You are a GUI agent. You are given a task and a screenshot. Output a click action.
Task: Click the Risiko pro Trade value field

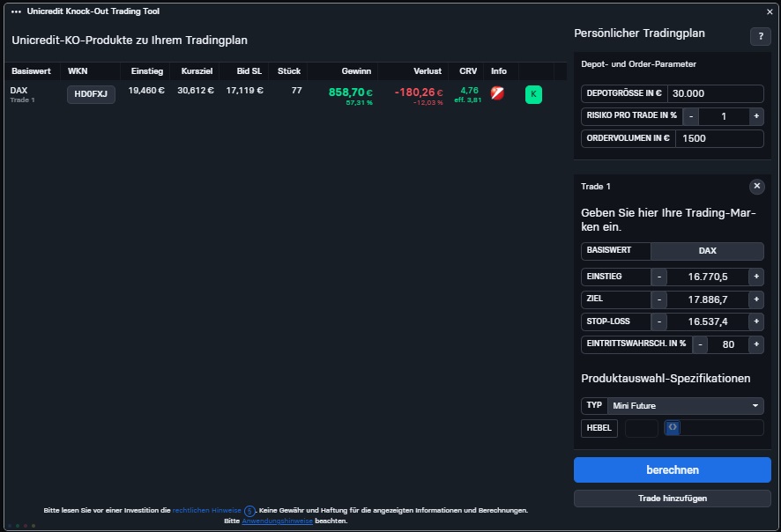point(724,116)
